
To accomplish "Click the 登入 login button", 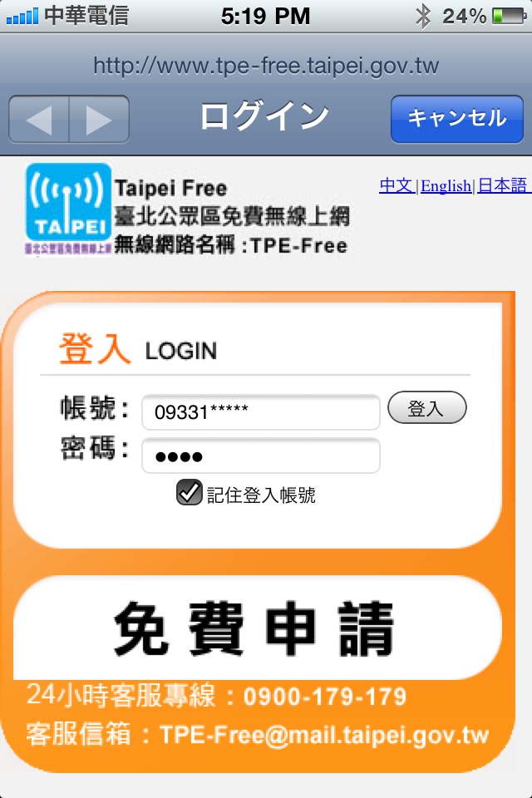I will point(426,407).
